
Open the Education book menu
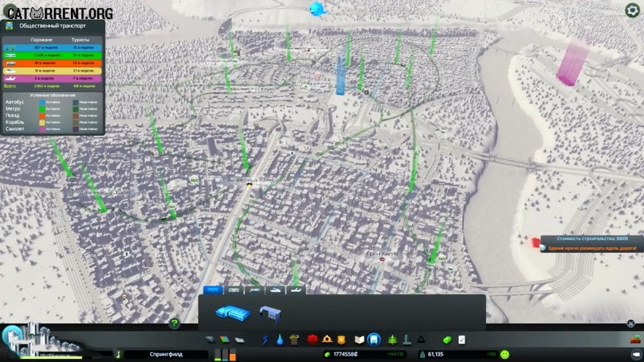(359, 340)
